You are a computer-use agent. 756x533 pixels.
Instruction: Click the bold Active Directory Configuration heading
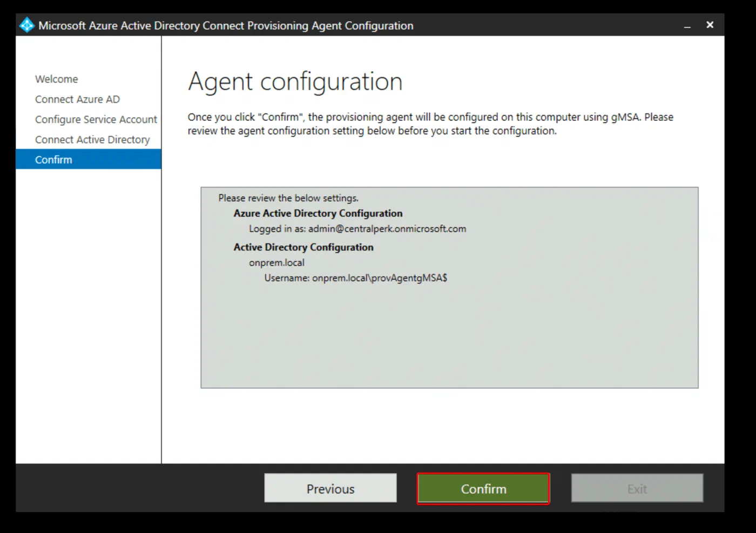coord(303,247)
